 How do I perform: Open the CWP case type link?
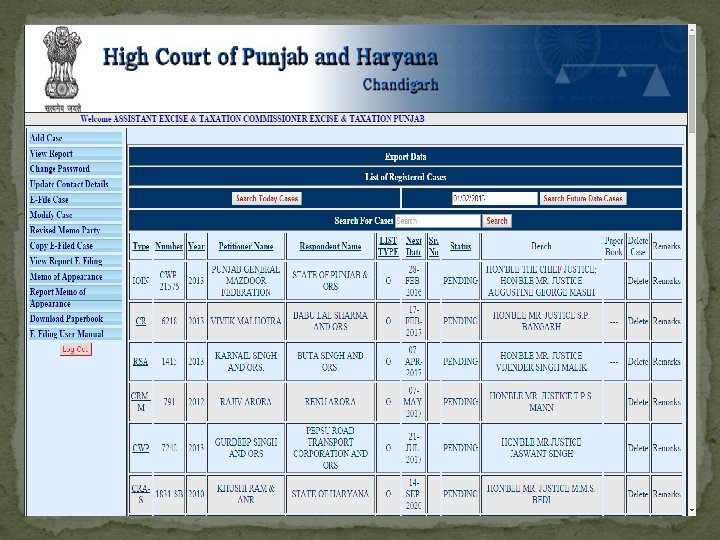coord(141,448)
